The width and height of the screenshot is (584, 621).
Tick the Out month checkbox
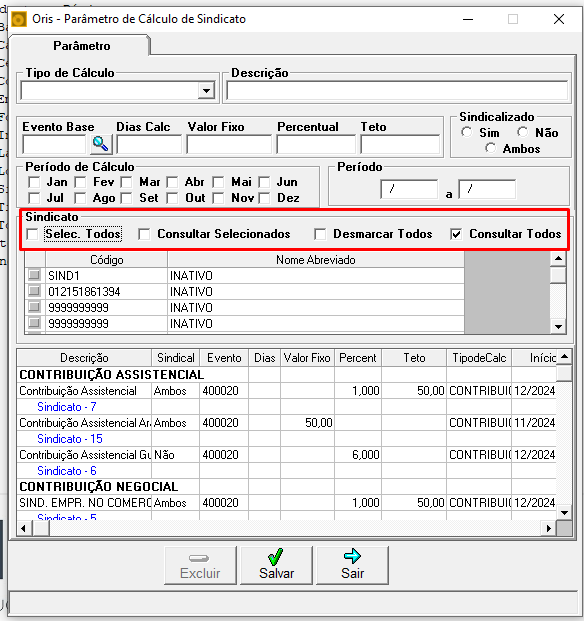click(172, 198)
